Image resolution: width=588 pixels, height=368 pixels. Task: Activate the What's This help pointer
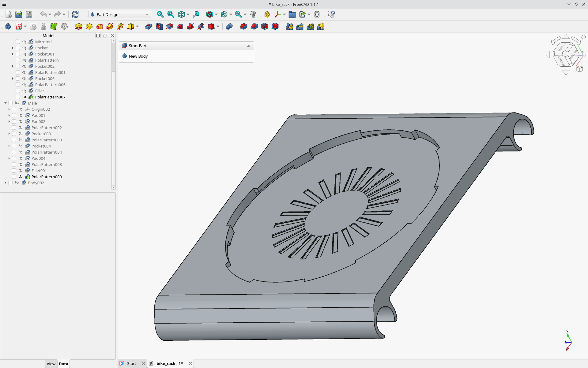point(331,14)
